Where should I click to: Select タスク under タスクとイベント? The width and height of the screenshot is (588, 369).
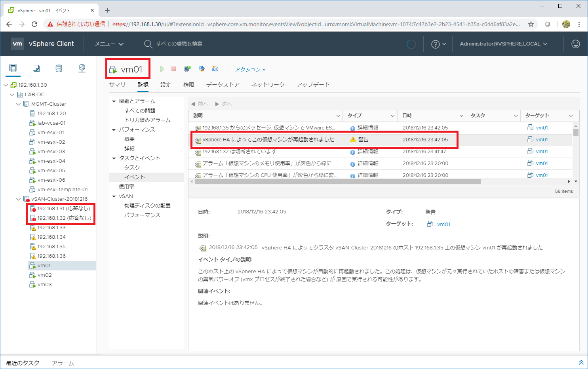pyautogui.click(x=132, y=168)
